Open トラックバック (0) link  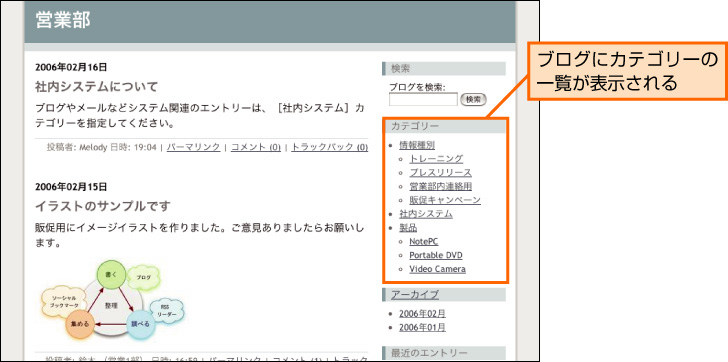330,147
